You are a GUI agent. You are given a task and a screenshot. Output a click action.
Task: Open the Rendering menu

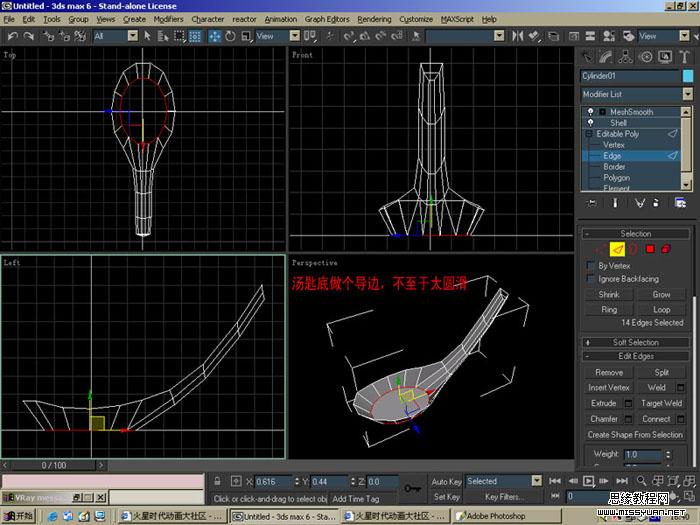374,19
